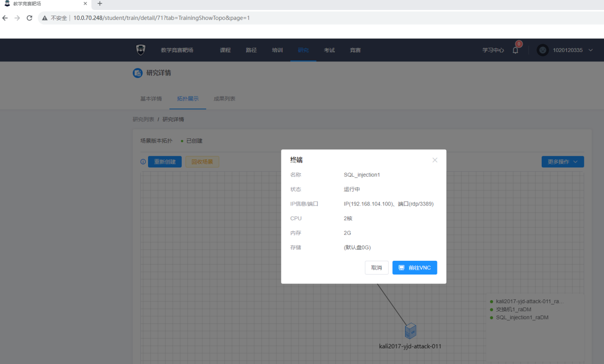
Task: Open the 培训 menu
Action: tap(277, 50)
